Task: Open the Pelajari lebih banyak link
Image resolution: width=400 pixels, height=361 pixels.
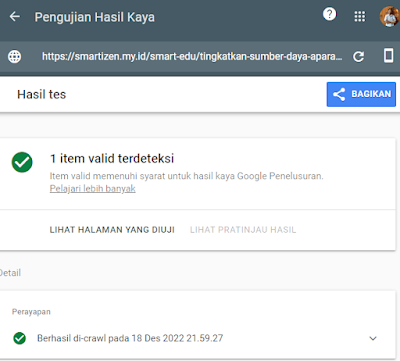Action: pos(93,189)
